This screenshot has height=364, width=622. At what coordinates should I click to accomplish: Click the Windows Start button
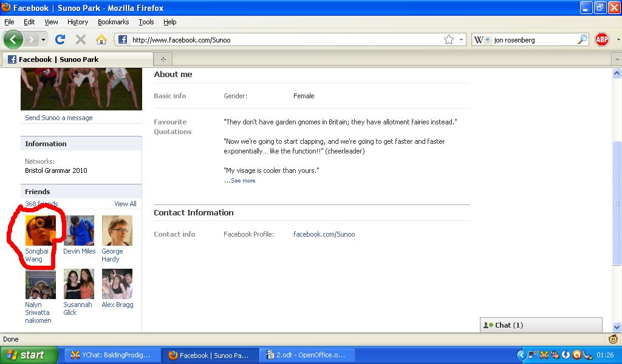point(29,356)
